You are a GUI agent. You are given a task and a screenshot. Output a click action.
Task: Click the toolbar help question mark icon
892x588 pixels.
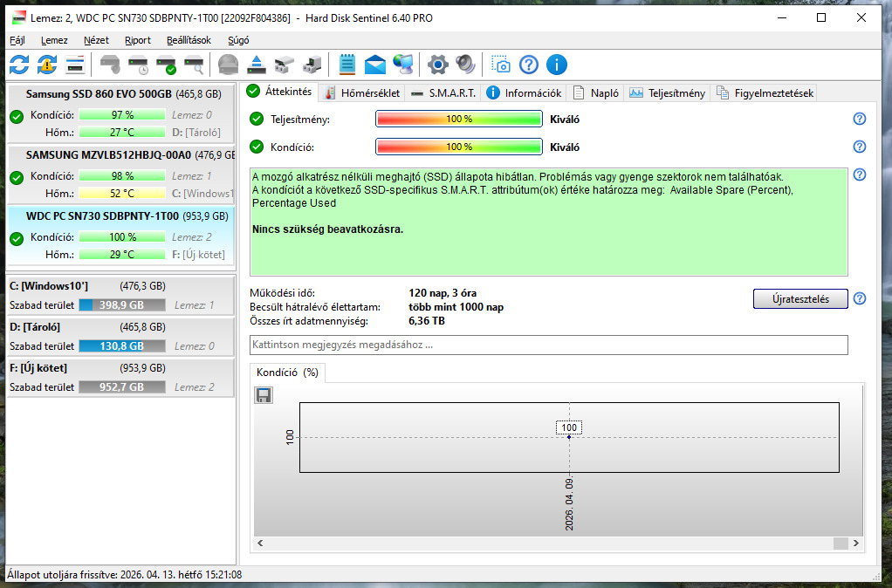[x=529, y=65]
